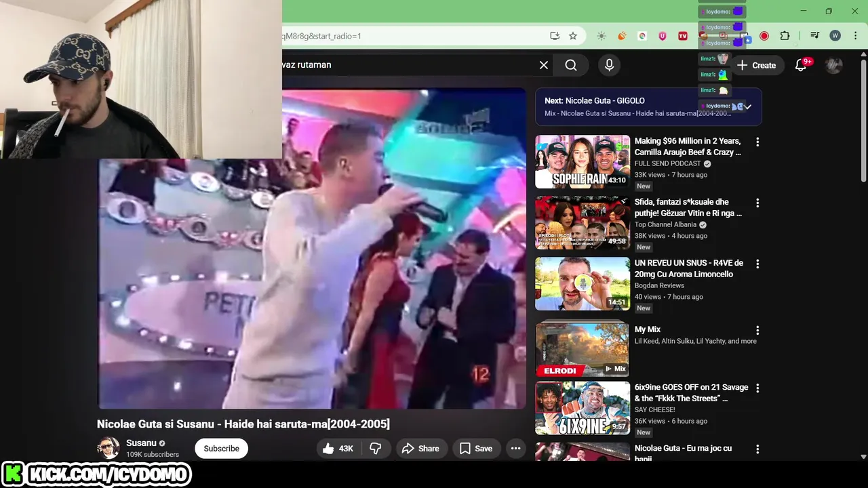Image resolution: width=868 pixels, height=488 pixels.
Task: Clear the YouTube search box with X
Action: [544, 65]
